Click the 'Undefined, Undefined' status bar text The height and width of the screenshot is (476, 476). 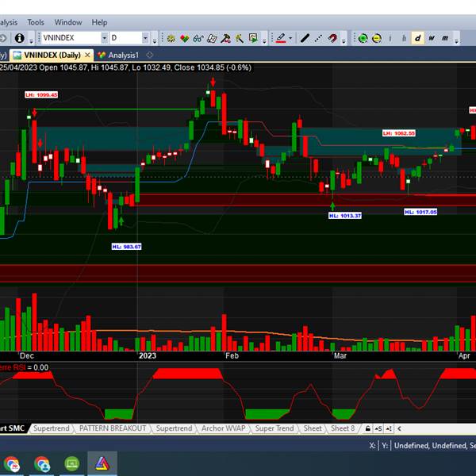[432, 446]
